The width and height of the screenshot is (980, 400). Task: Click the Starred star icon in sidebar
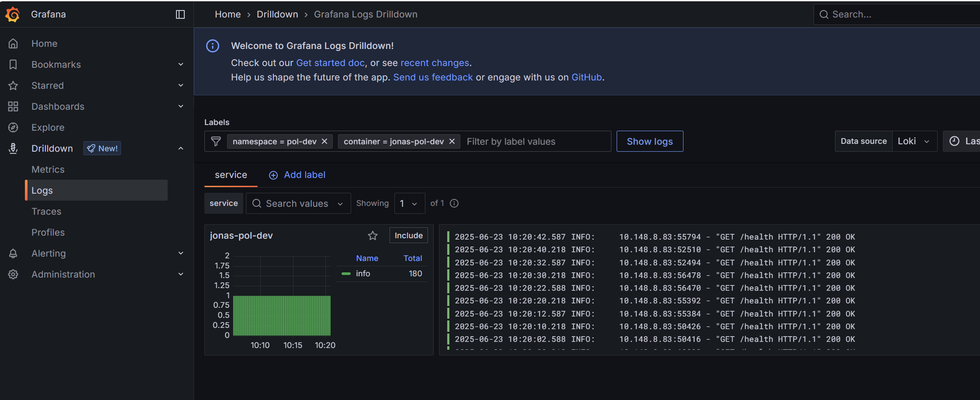point(13,86)
